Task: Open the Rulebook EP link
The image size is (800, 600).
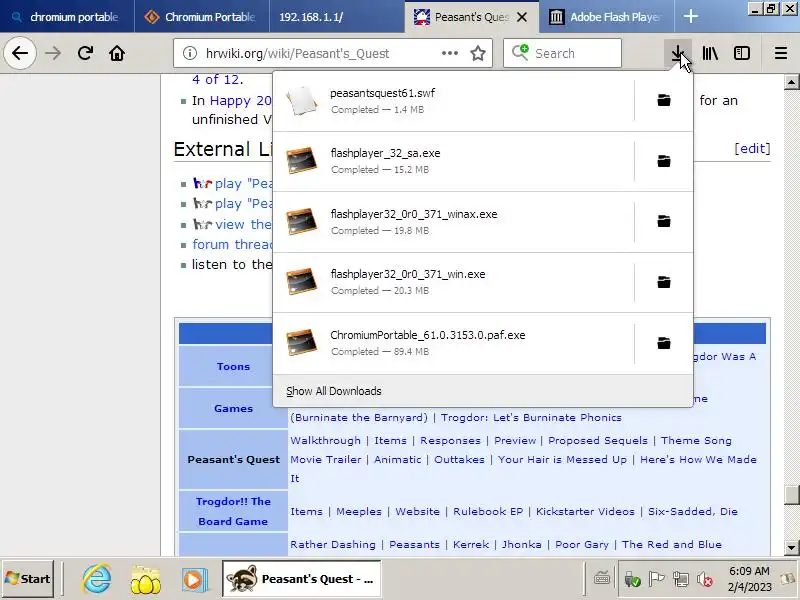Action: pos(488,511)
